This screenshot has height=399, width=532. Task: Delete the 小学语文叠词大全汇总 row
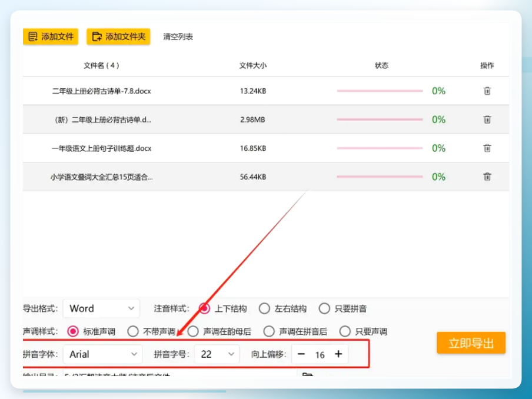point(487,177)
